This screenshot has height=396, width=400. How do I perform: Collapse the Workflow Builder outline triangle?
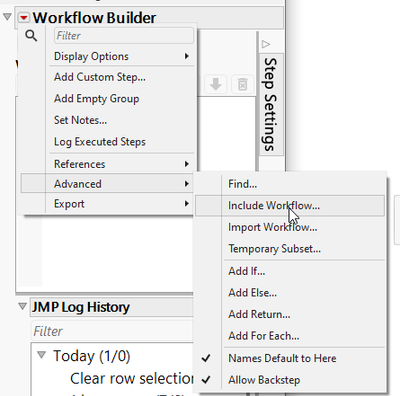7,17
